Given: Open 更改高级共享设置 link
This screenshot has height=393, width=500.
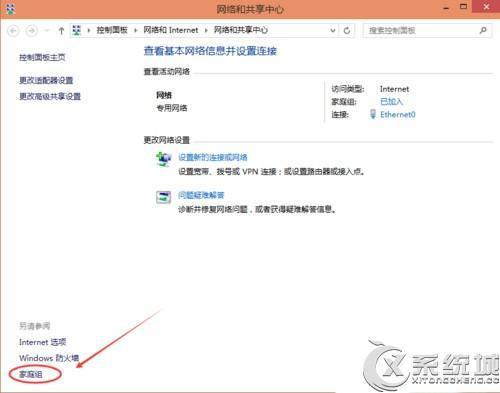Looking at the screenshot, I should (50, 97).
